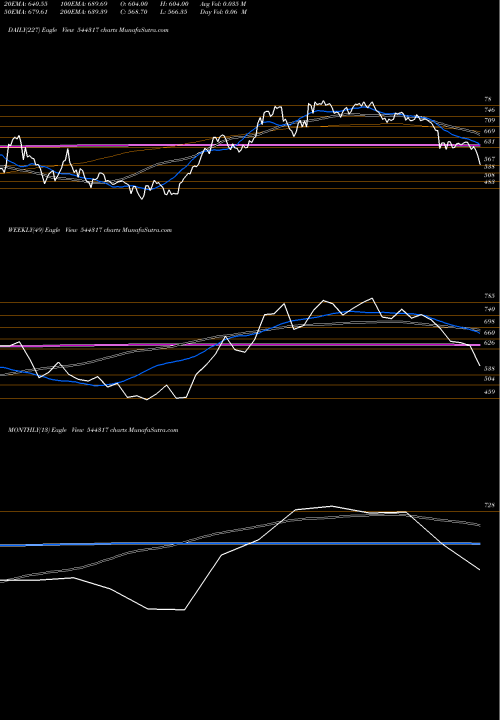
Task: Click the 746 price label on daily chart
Action: click(x=489, y=110)
